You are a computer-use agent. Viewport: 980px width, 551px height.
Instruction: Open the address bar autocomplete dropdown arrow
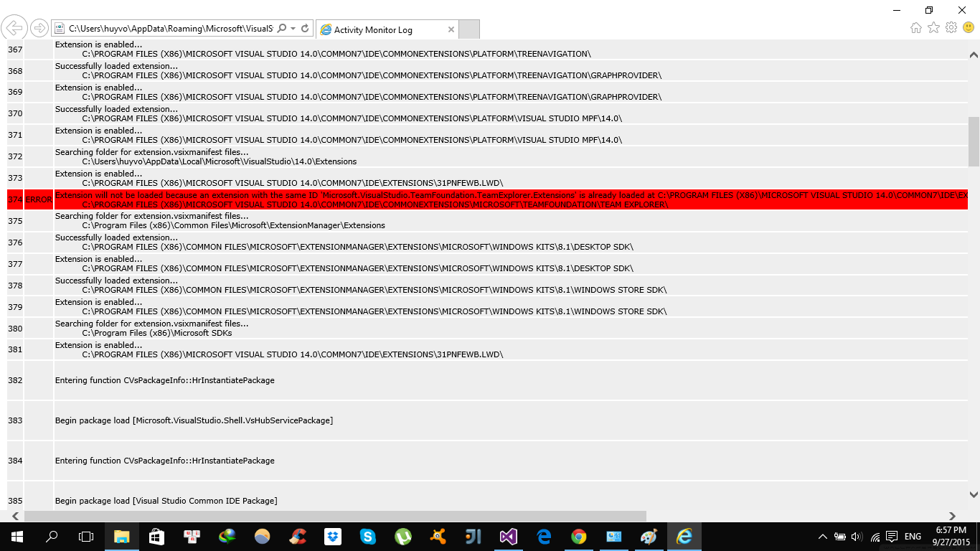(x=293, y=29)
